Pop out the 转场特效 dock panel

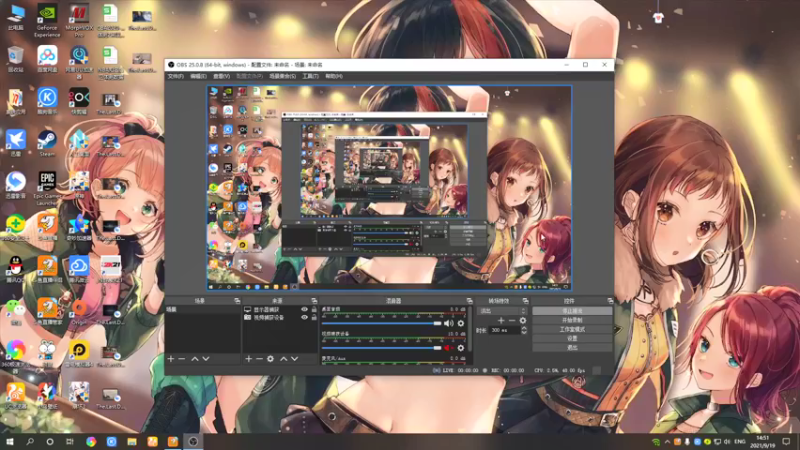[x=525, y=301]
